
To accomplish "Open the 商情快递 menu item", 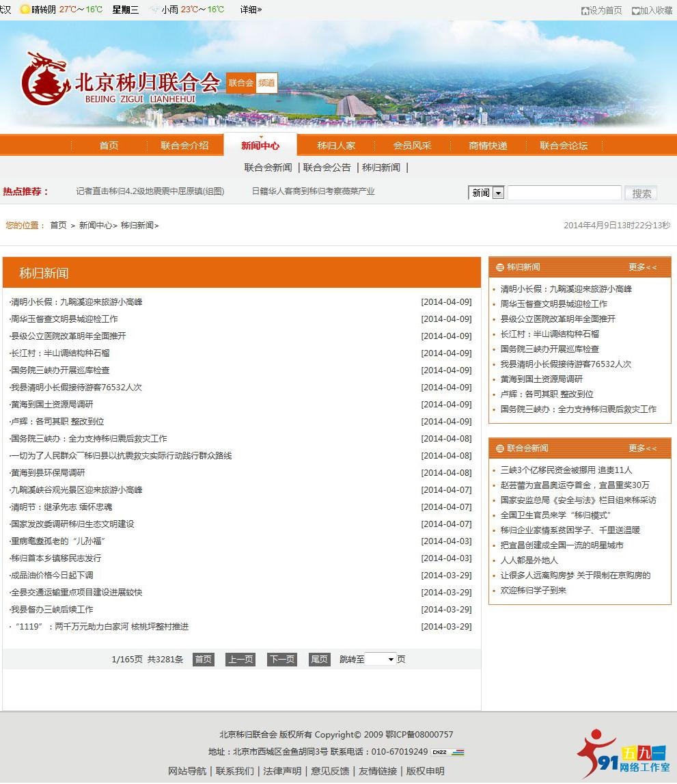I will (x=488, y=145).
